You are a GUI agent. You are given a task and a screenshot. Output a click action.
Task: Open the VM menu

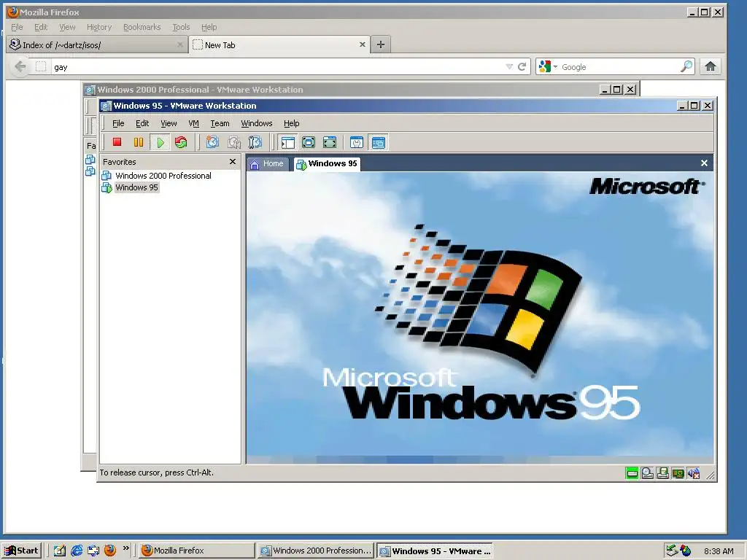(193, 123)
